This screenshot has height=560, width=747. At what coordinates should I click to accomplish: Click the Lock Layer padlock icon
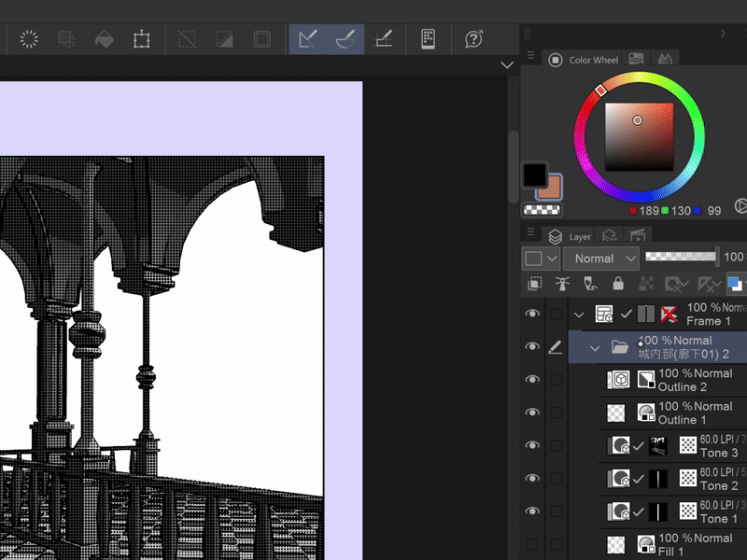tap(617, 284)
